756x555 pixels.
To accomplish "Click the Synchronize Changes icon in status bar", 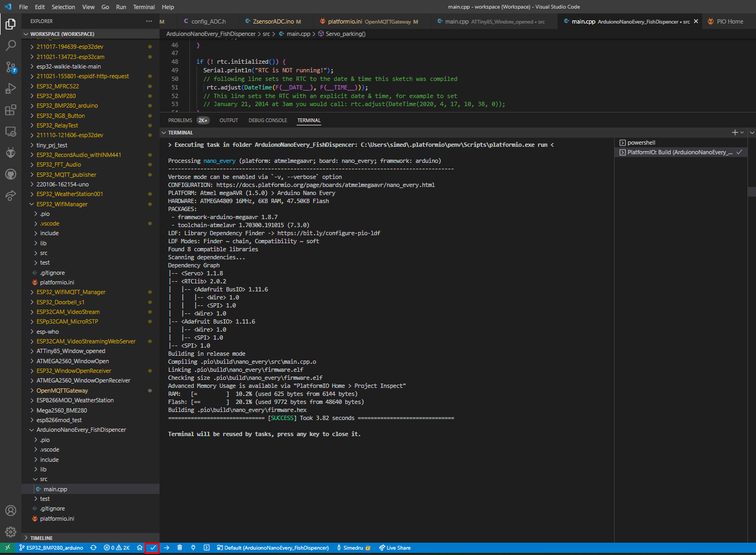I will (x=93, y=547).
